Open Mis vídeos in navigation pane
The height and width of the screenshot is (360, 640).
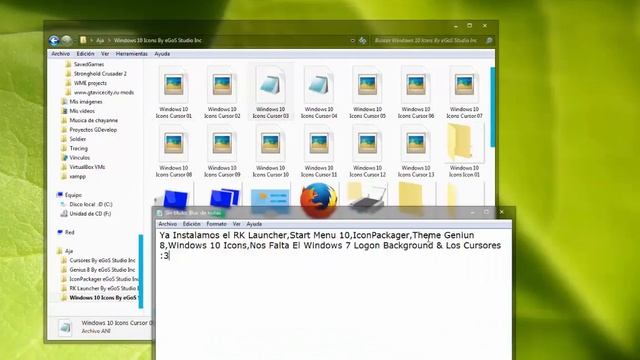(x=78, y=111)
